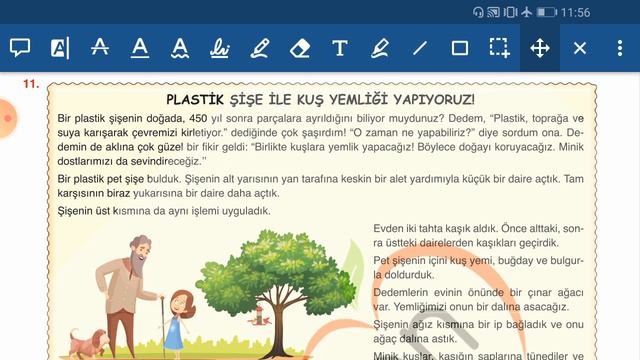Viewport: 640px width, 360px height.
Task: Tap the line starting 'Bir plastik pet şişe bulduk'
Action: [320, 179]
